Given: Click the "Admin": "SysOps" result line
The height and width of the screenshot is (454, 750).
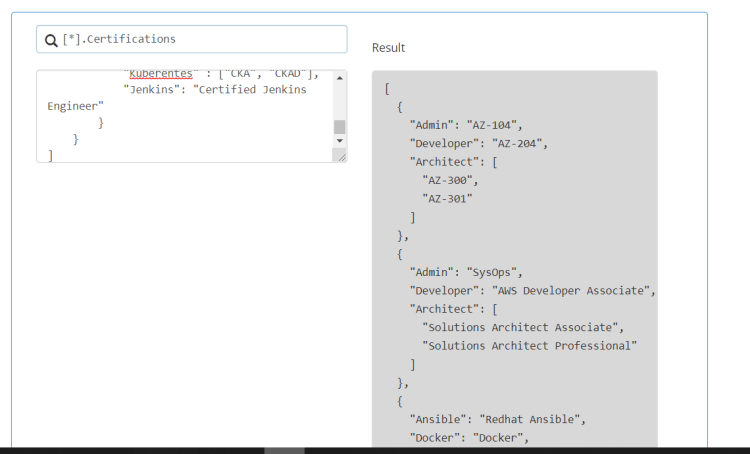Looking at the screenshot, I should pyautogui.click(x=466, y=272).
